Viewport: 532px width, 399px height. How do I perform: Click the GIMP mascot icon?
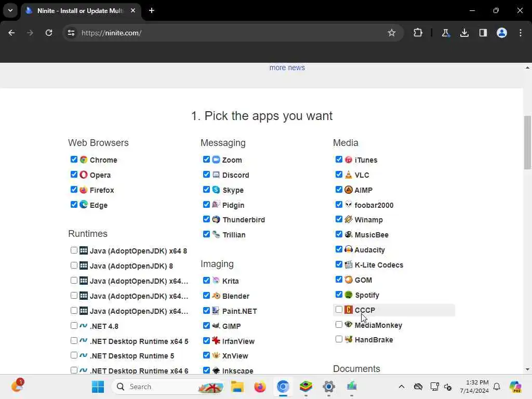click(216, 326)
